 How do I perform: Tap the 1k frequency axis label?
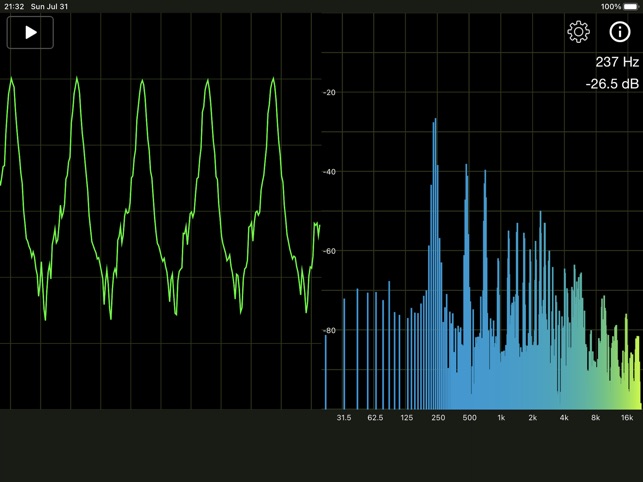click(x=501, y=418)
